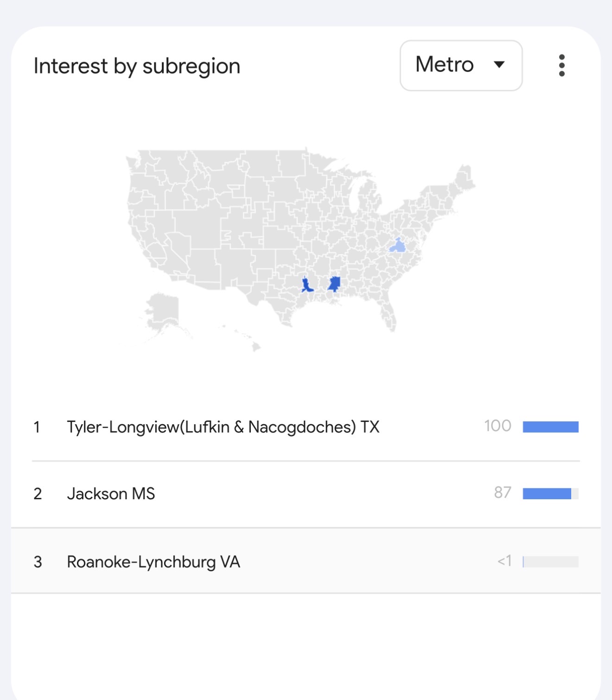Select Roanoke-Lynchburg VA list entry

[306, 561]
